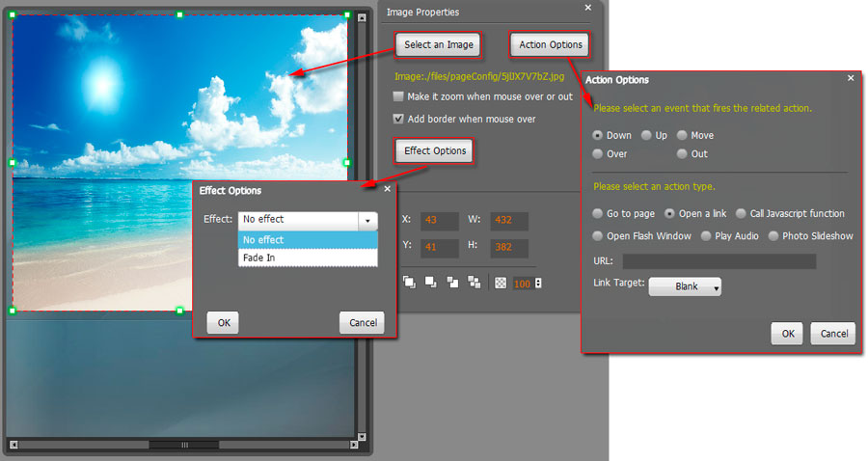Click the second layer-order icon from the left
This screenshot has height=461, width=868.
(430, 283)
